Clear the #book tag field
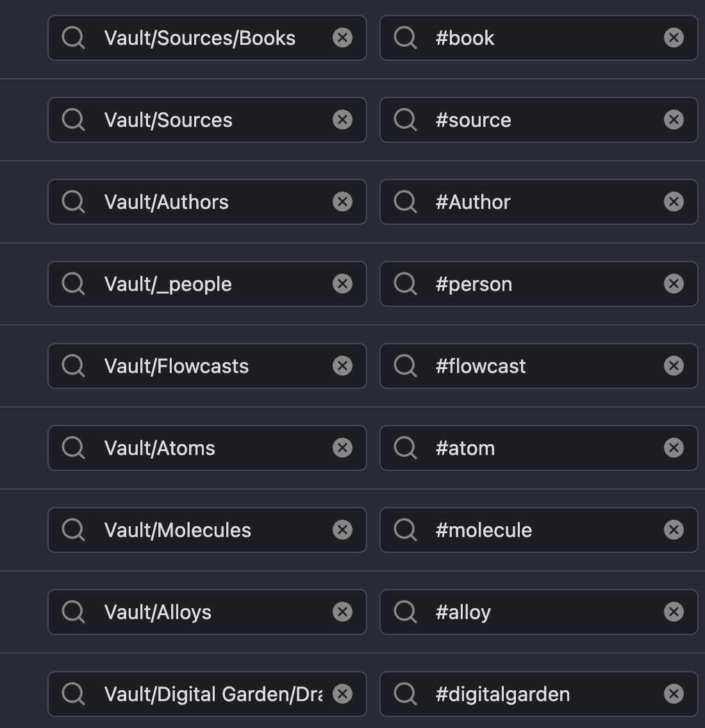The image size is (705, 728). point(674,38)
